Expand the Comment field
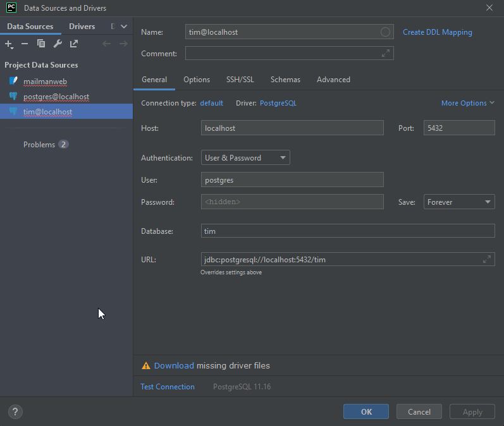504x426 pixels. click(386, 53)
